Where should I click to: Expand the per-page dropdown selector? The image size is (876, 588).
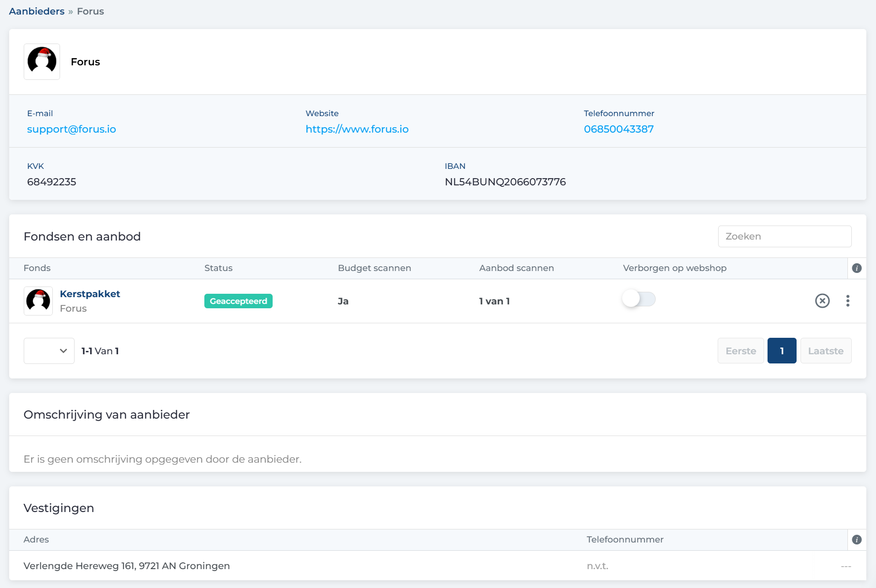[x=49, y=351]
